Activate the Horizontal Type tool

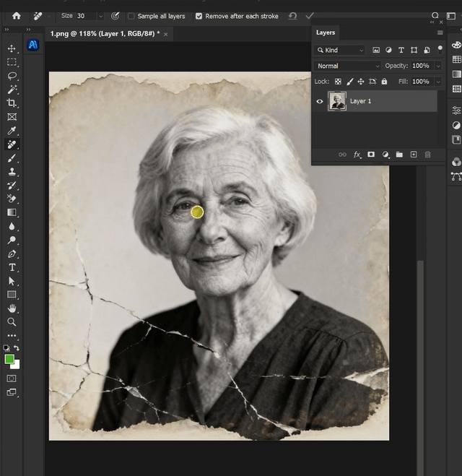click(12, 267)
